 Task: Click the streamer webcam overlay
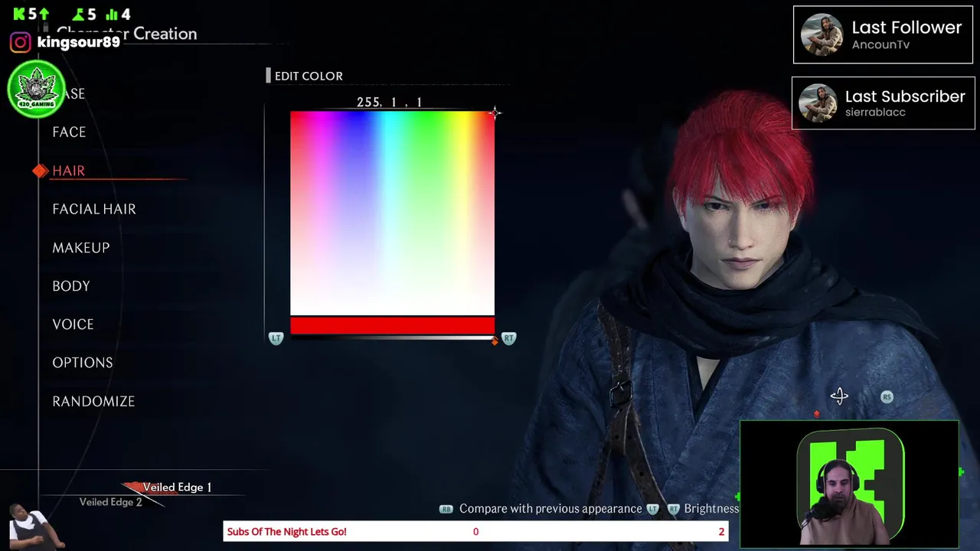pos(849,484)
